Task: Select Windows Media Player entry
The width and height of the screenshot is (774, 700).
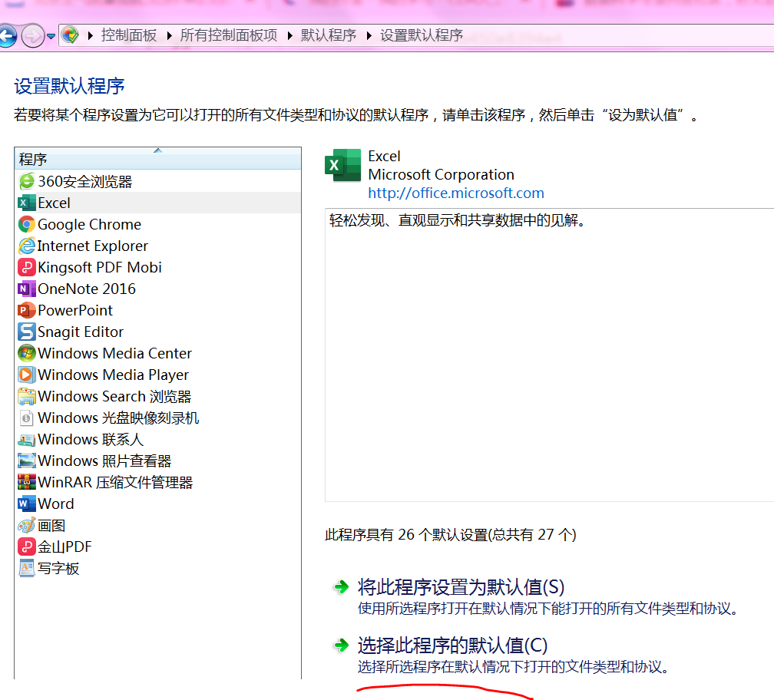Action: [113, 375]
